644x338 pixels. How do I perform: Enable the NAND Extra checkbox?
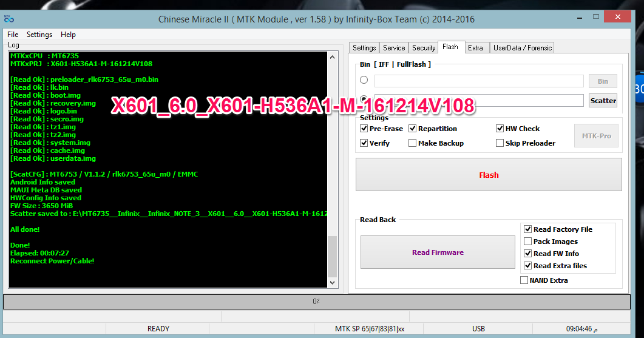pyautogui.click(x=524, y=280)
